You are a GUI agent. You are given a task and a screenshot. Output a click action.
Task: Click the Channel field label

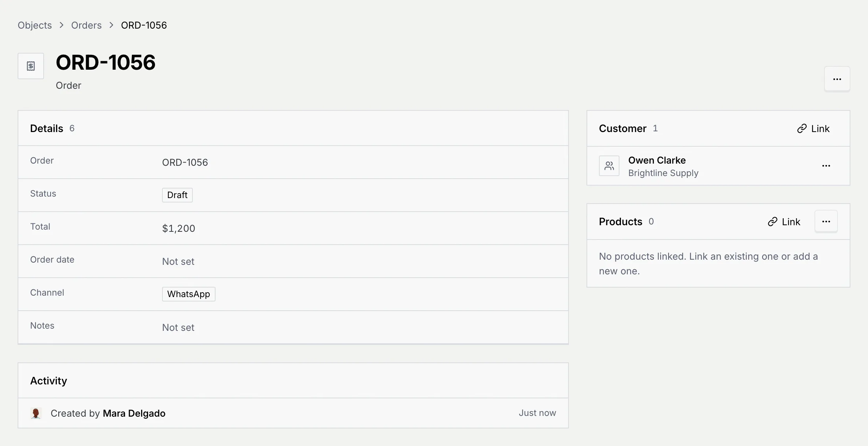(x=47, y=293)
